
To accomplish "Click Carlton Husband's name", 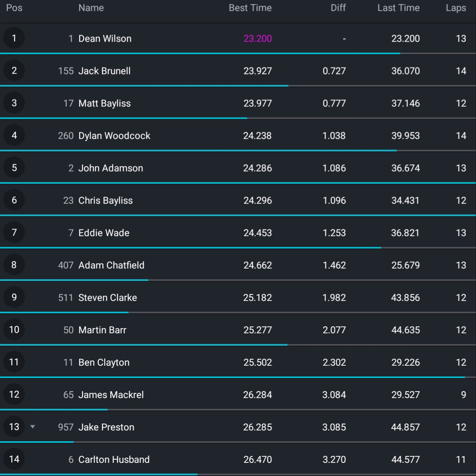I will pos(114,459).
